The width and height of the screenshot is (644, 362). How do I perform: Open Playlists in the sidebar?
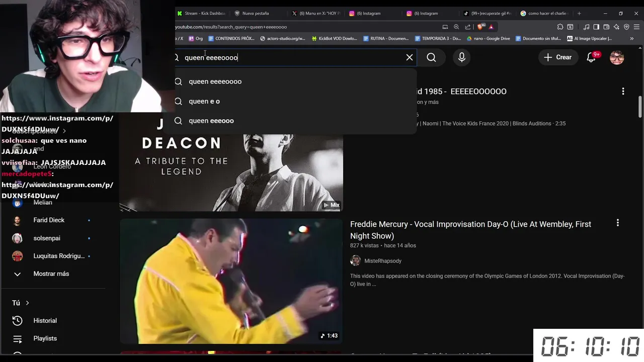[x=45, y=338]
